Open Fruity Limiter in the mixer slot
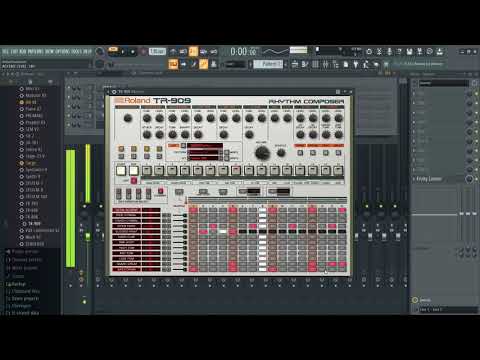 [x=429, y=179]
